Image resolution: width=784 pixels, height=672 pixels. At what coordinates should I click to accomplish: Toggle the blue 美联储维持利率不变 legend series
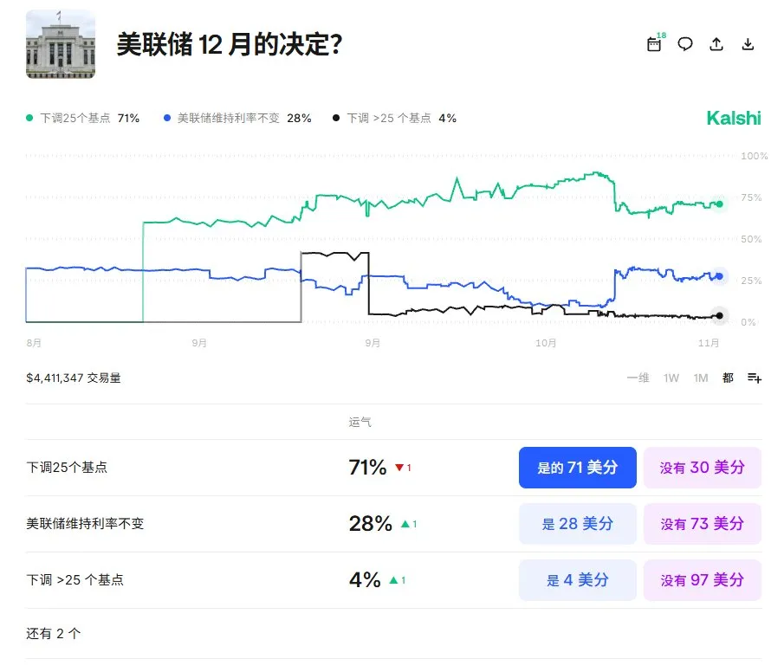pos(237,118)
